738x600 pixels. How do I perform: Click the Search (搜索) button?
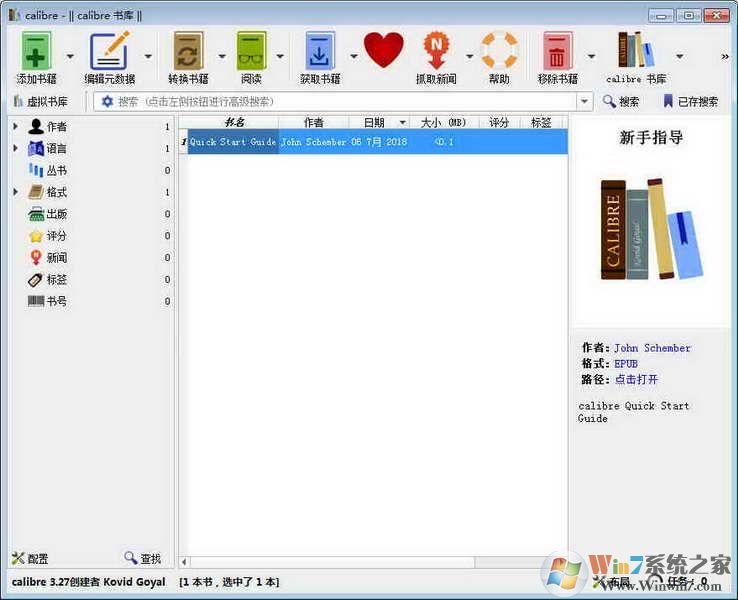point(621,101)
